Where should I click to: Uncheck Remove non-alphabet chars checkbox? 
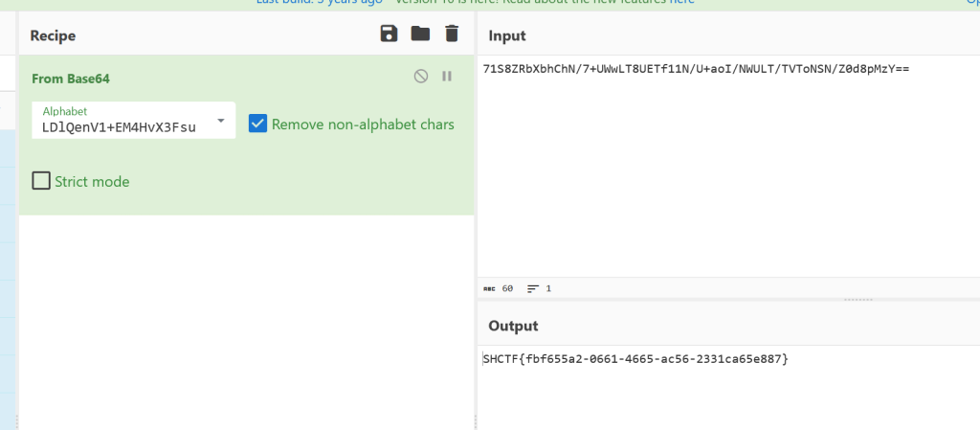257,124
